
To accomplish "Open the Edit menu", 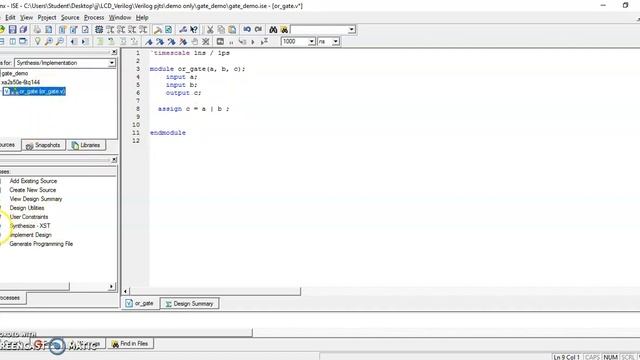I will (x=10, y=18).
